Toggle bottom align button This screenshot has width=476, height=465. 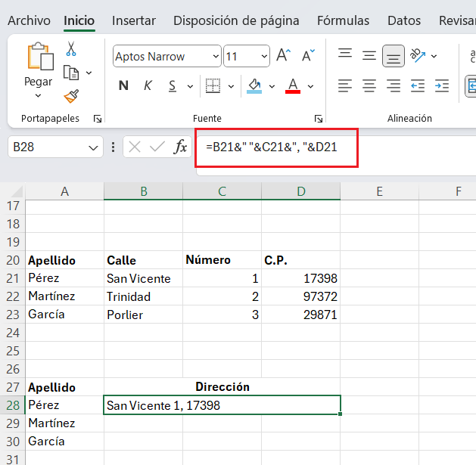click(x=394, y=56)
